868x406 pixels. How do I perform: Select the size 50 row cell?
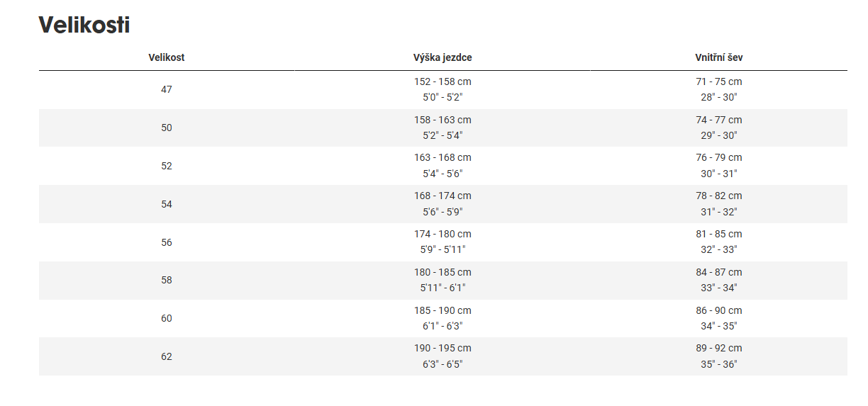[167, 128]
